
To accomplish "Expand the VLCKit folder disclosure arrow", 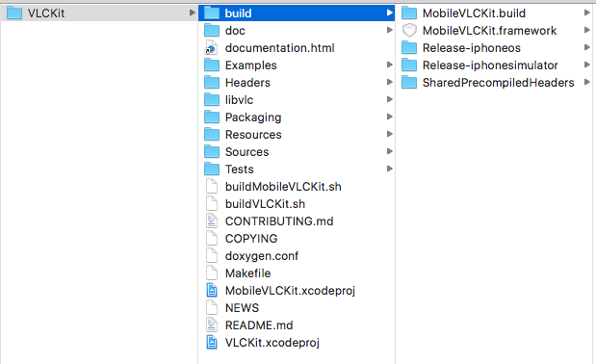I will tap(192, 13).
